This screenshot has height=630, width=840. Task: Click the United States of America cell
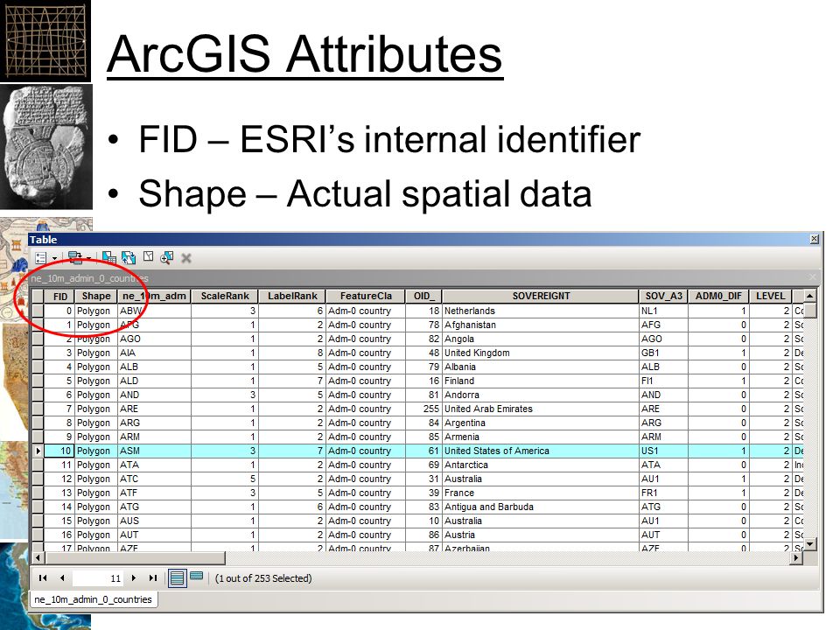[x=540, y=451]
